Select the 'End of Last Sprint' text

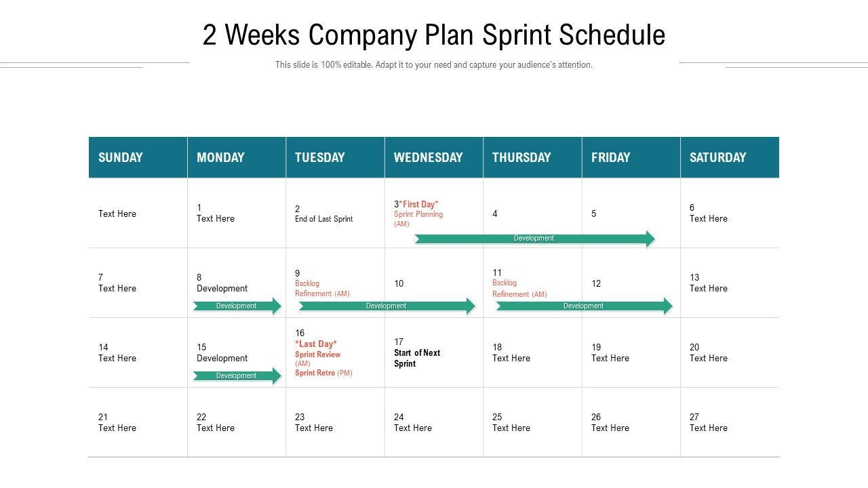324,219
